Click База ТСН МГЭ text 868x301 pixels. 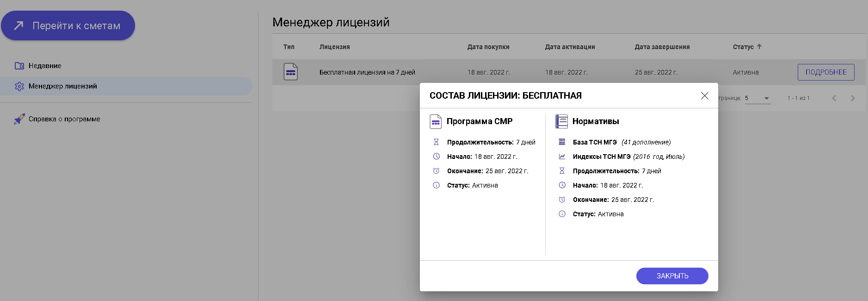(x=595, y=142)
